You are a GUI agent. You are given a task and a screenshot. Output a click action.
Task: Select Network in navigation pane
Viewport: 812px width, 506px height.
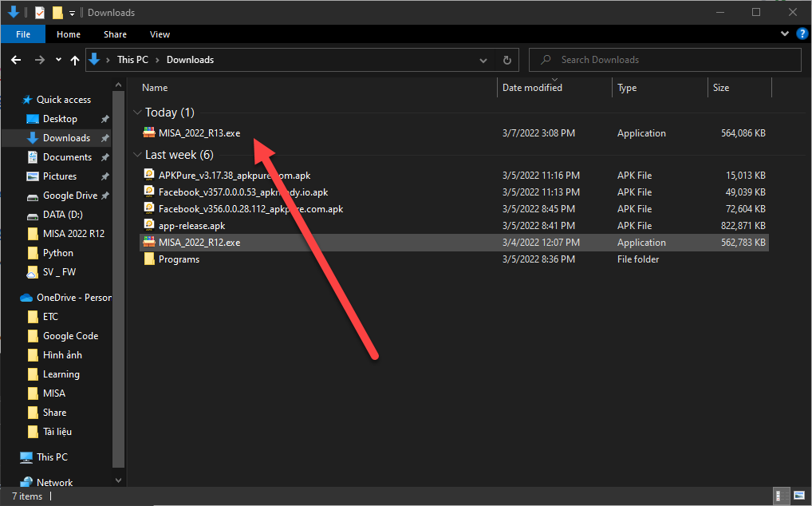(x=46, y=482)
